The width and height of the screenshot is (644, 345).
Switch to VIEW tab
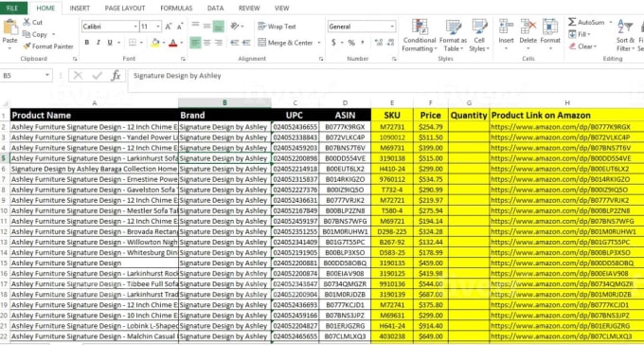pyautogui.click(x=282, y=9)
